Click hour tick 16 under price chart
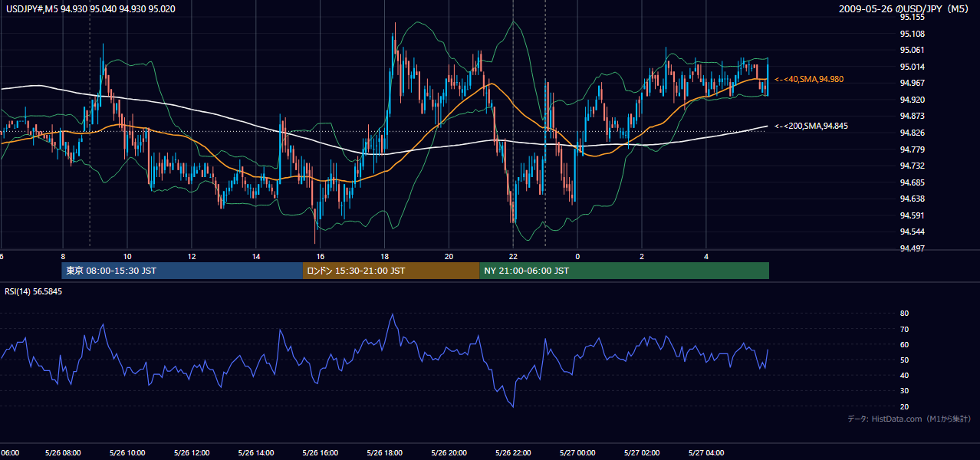 321,257
